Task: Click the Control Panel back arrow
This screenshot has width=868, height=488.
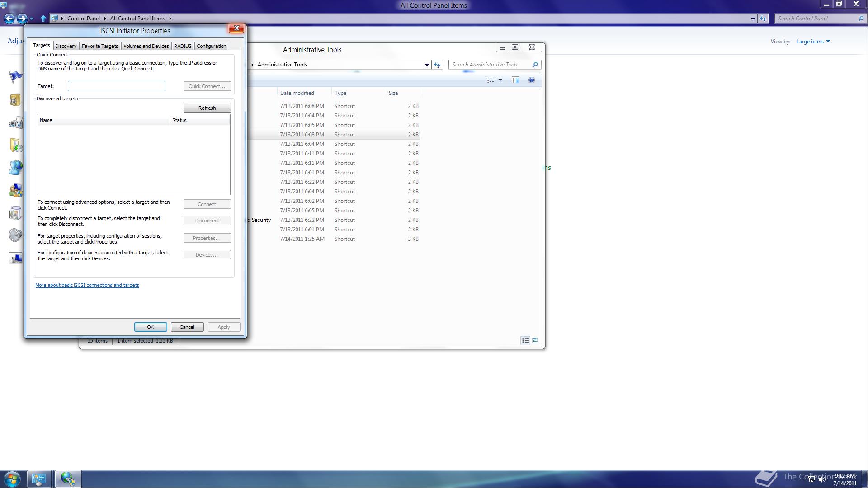Action: (9, 19)
